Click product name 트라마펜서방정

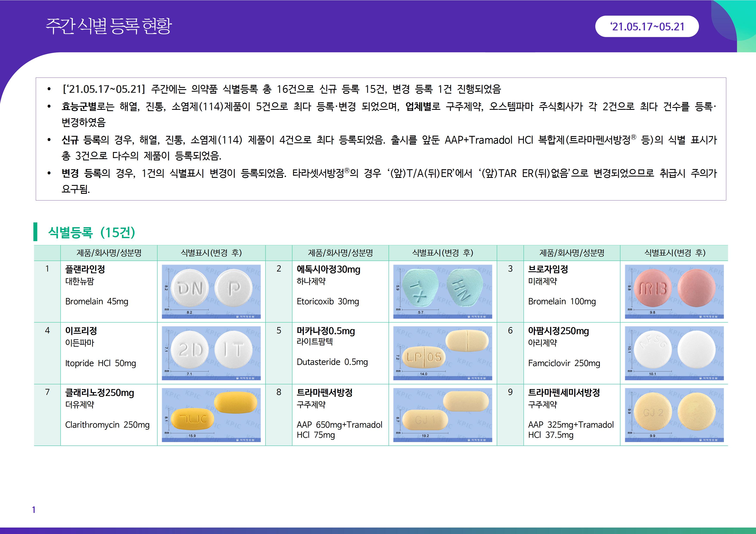324,392
